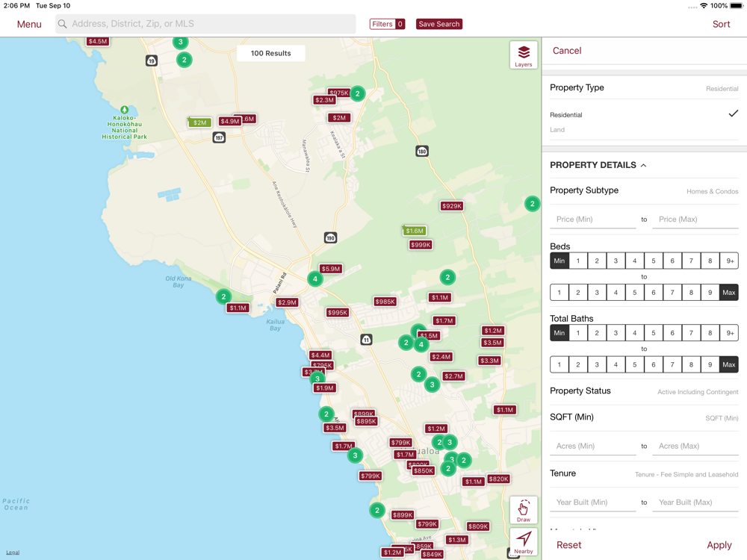Select Land property type
This screenshot has height=560, width=747.
tap(644, 129)
